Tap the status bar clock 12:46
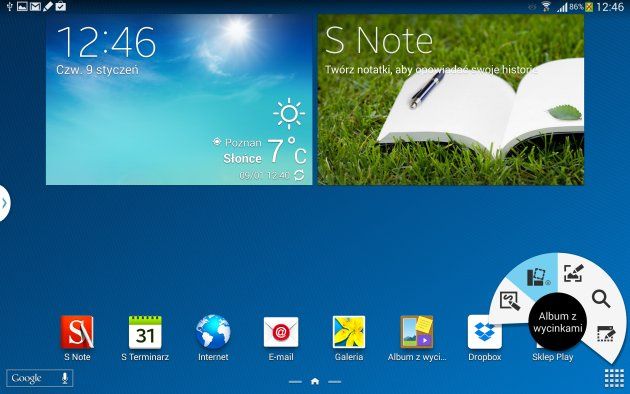Screen dimensions: 630x394 click(610, 7)
